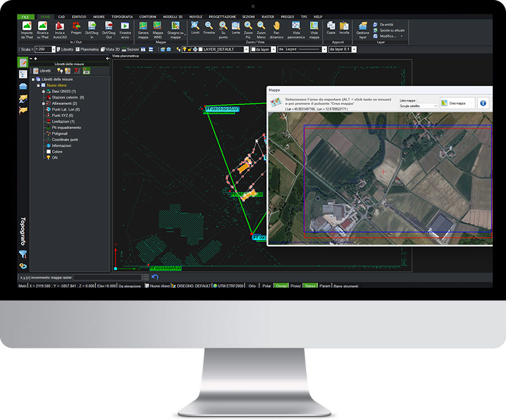Open the NUVOLE ribbon tab
The image size is (506, 420).
pos(195,17)
